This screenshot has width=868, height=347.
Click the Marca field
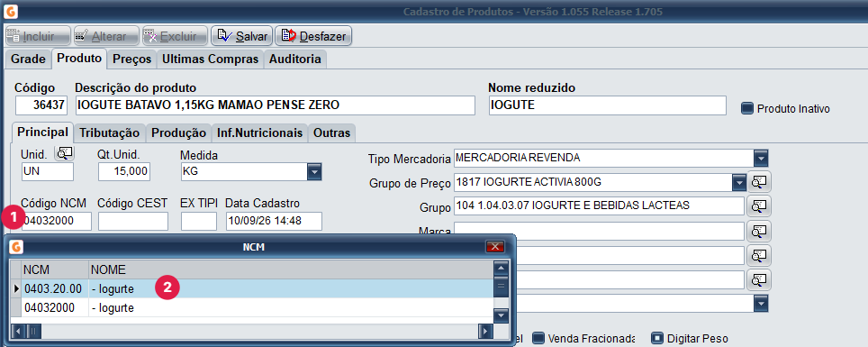599,230
